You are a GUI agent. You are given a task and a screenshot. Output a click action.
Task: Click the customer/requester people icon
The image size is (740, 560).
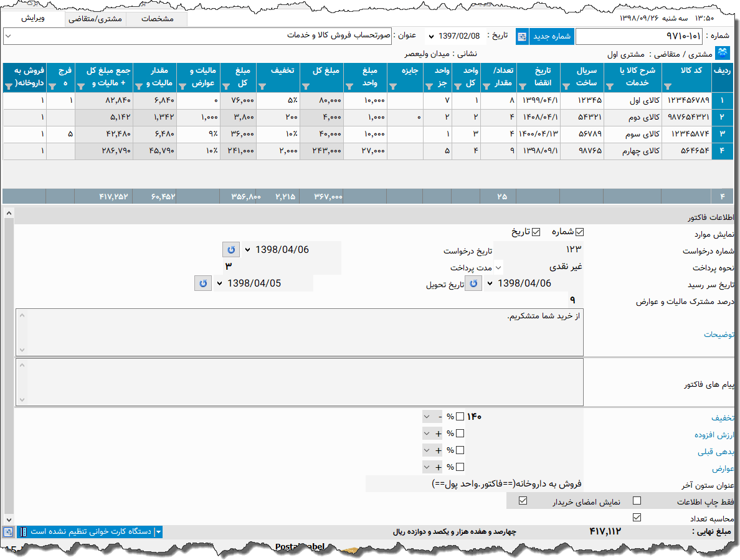[723, 53]
